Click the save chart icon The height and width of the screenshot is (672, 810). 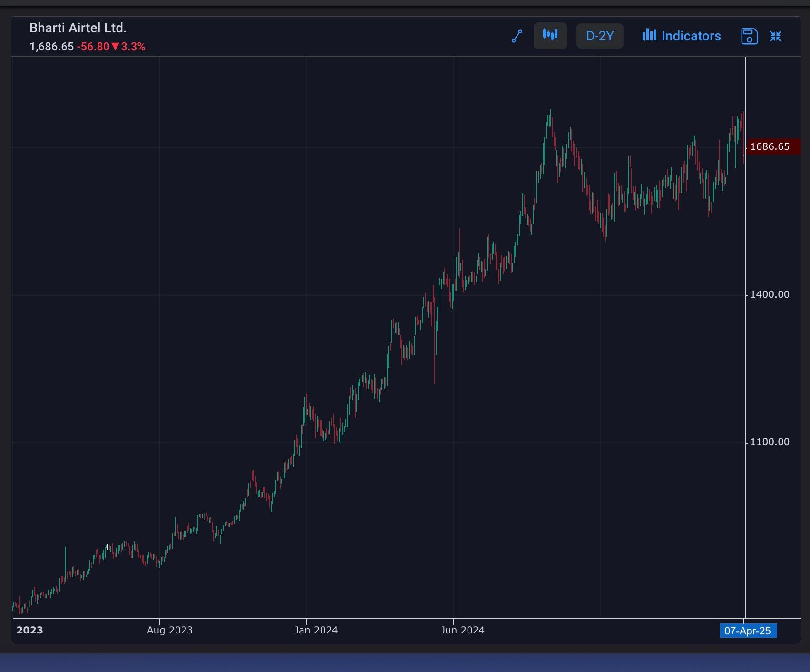point(750,36)
